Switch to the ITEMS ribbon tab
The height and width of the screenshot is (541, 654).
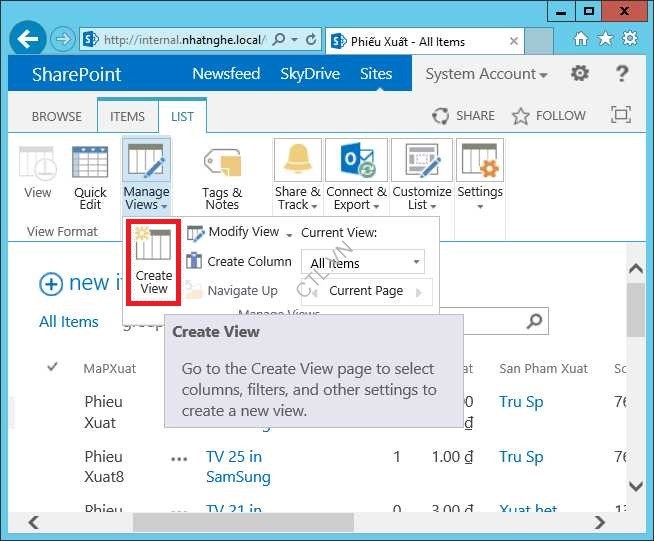(128, 116)
